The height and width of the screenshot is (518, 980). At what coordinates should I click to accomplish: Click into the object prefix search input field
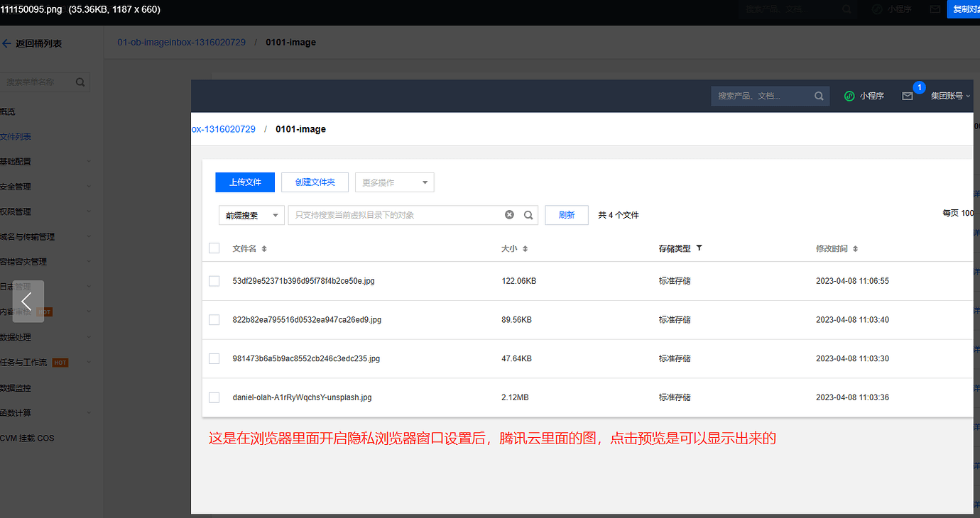394,215
